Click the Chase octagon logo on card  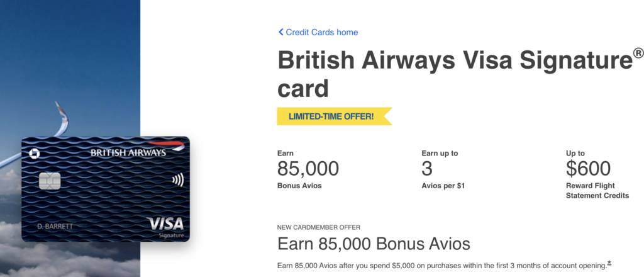tap(34, 154)
